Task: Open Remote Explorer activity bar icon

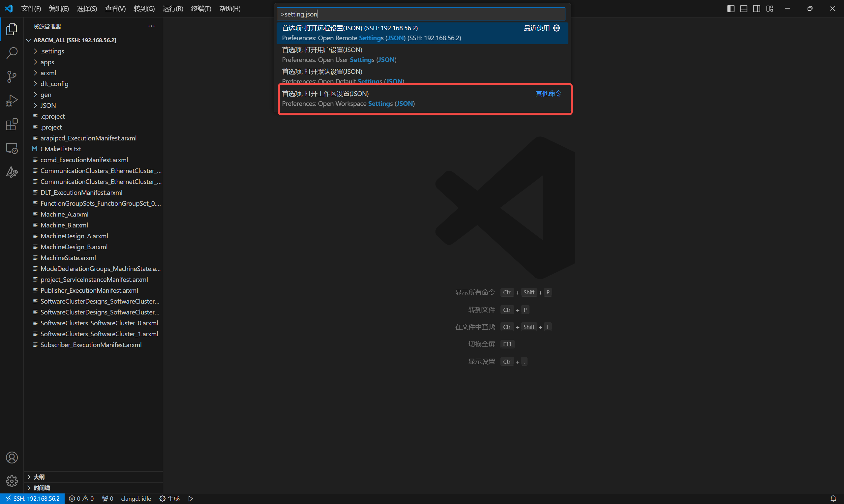Action: tap(12, 148)
